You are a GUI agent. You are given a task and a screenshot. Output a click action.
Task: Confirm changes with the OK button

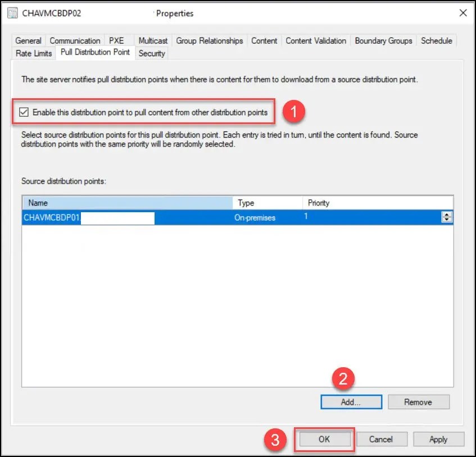point(323,439)
